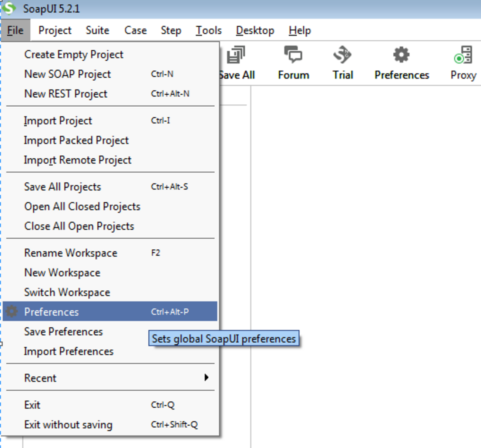Open the Recent menu entry
The width and height of the screenshot is (481, 448).
110,378
